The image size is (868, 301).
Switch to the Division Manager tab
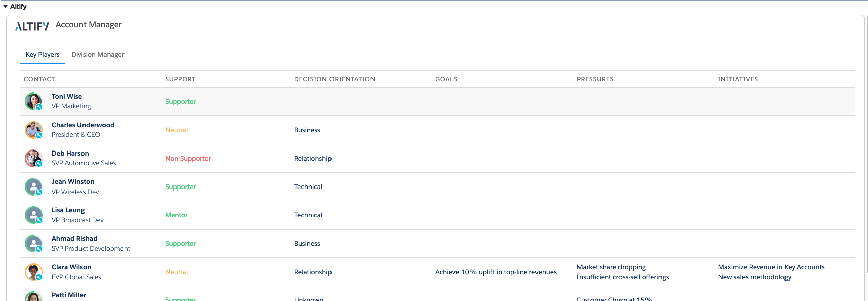[x=98, y=54]
